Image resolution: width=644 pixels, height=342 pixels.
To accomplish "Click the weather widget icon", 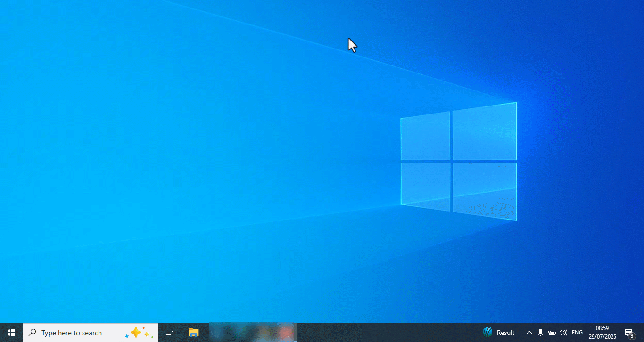I will tap(488, 332).
